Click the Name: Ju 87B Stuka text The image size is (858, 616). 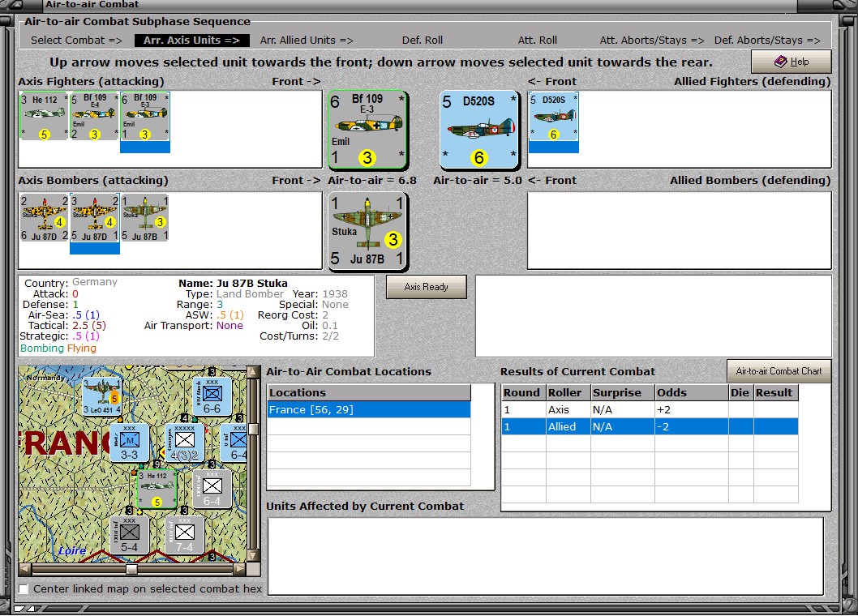(x=233, y=284)
